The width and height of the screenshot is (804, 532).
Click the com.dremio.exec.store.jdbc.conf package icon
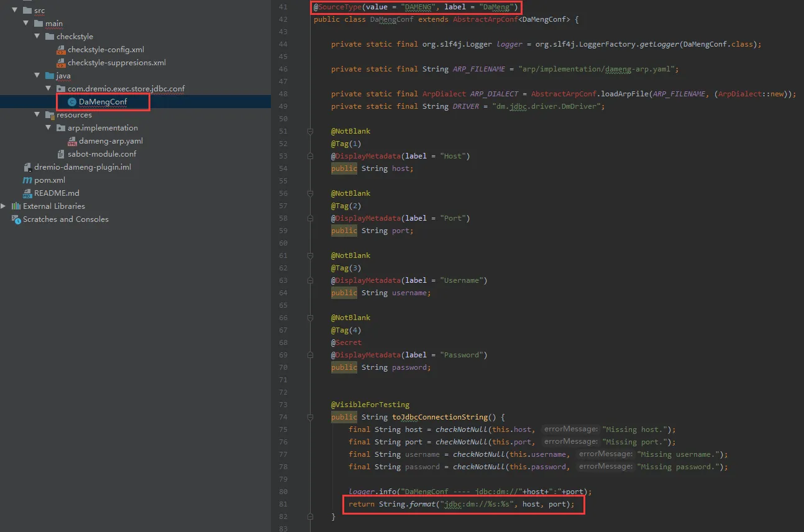pyautogui.click(x=61, y=89)
